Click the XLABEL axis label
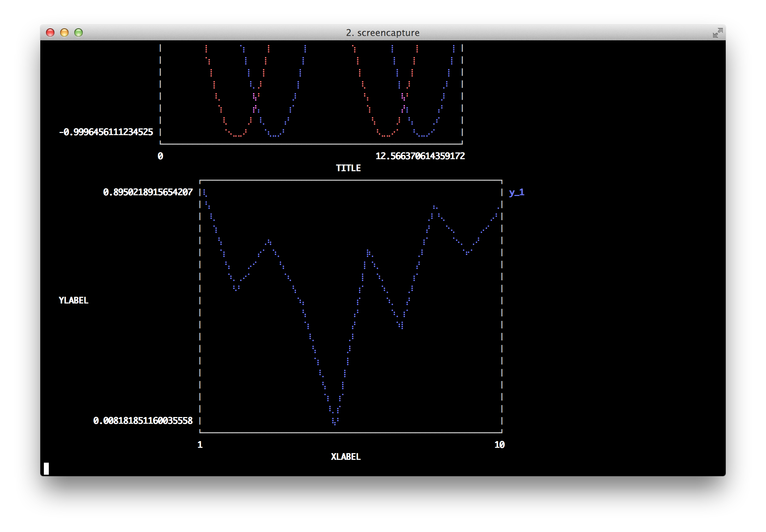This screenshot has height=532, width=766. coord(346,457)
